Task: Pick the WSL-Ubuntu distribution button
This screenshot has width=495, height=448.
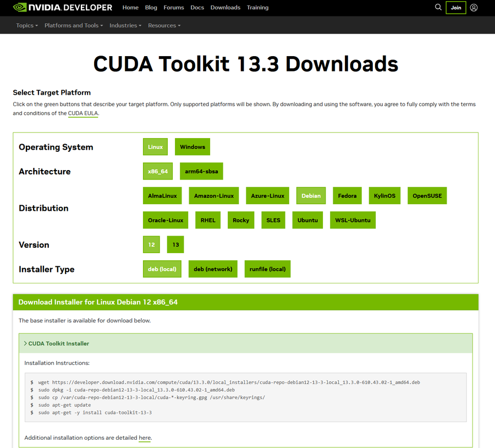Action: tap(353, 220)
